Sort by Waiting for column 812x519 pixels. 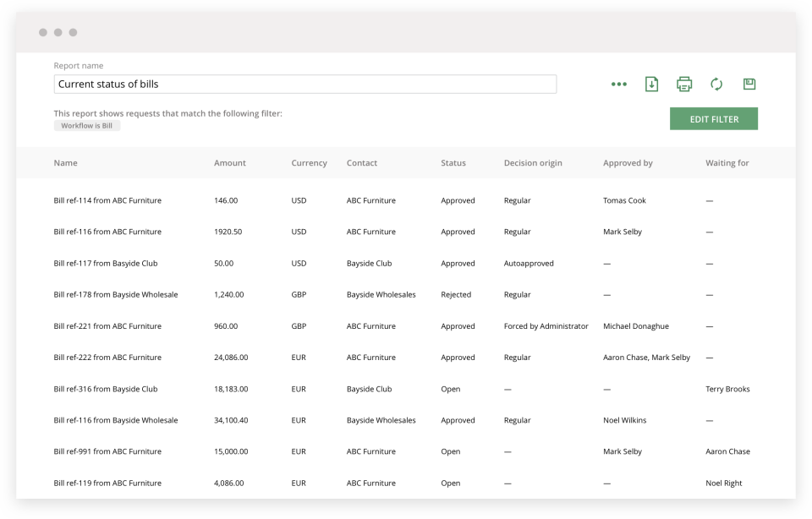727,162
